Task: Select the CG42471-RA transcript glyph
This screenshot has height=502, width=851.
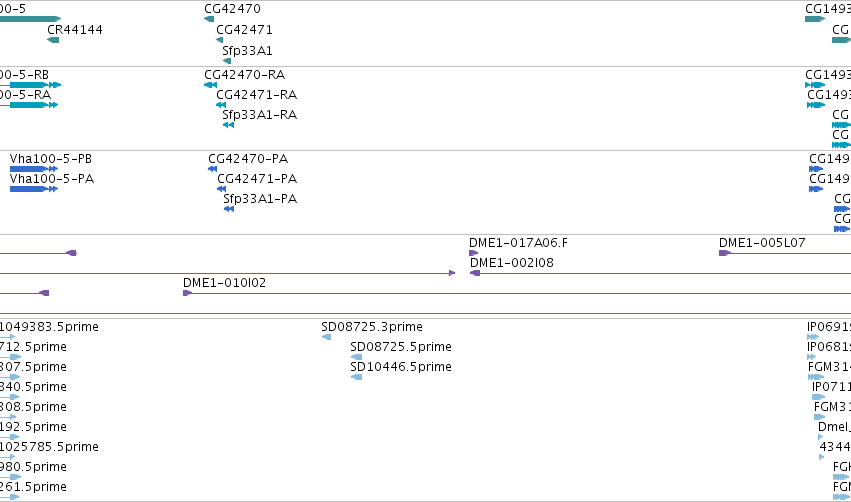Action: point(221,105)
